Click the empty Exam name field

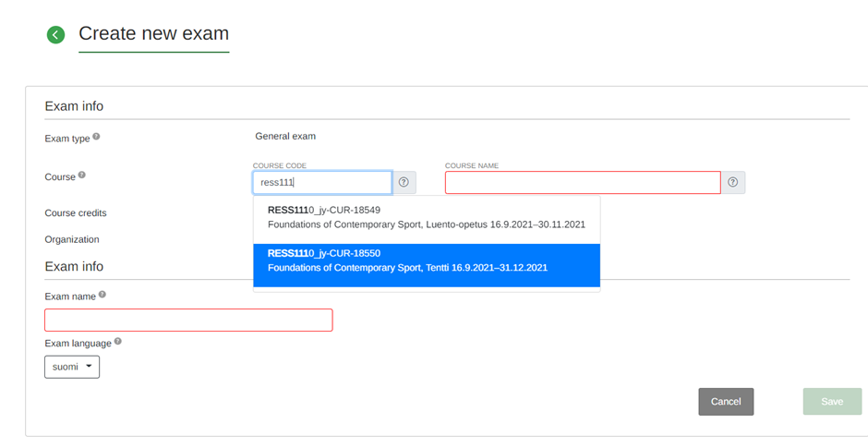[x=188, y=321]
